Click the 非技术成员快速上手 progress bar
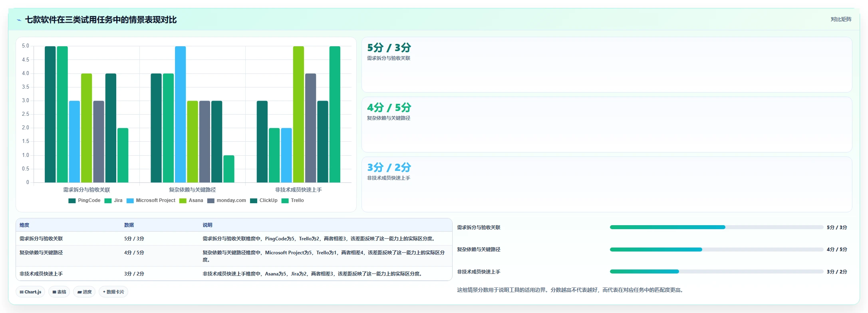The width and height of the screenshot is (868, 313). pyautogui.click(x=717, y=271)
